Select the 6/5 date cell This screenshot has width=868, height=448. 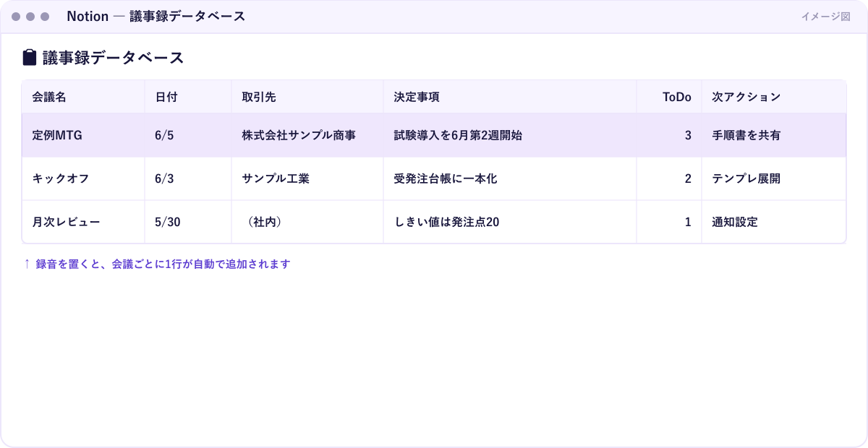188,135
